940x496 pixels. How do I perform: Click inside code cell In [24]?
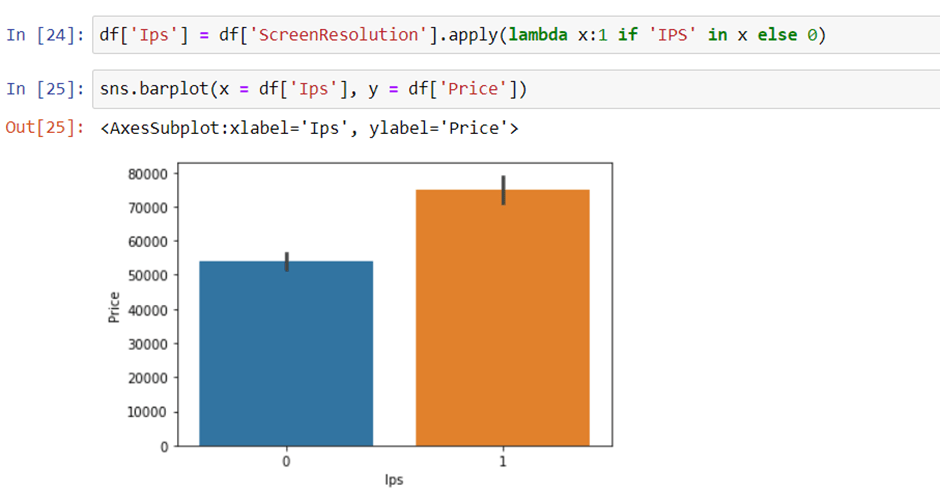[516, 35]
